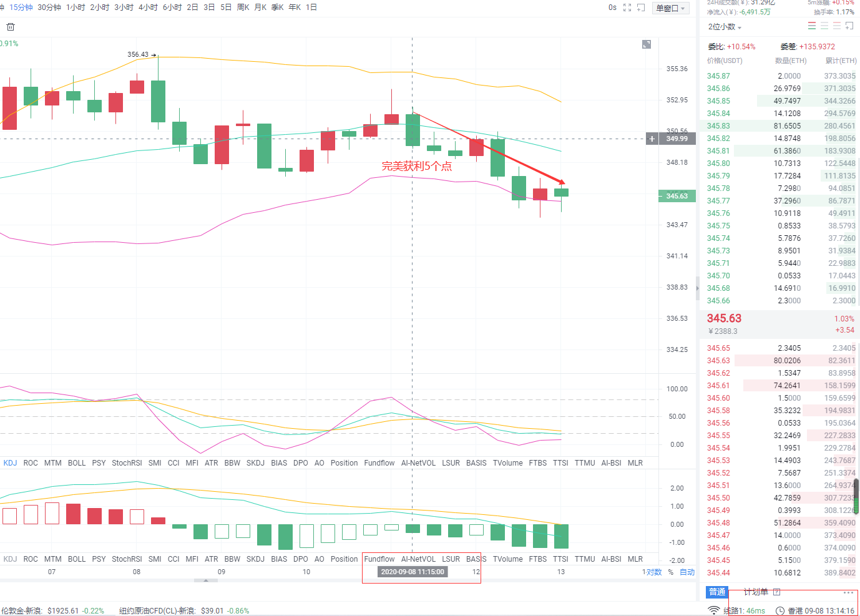860x616 pixels.
Task: Show combined bids and asks order book view
Action: [812, 26]
